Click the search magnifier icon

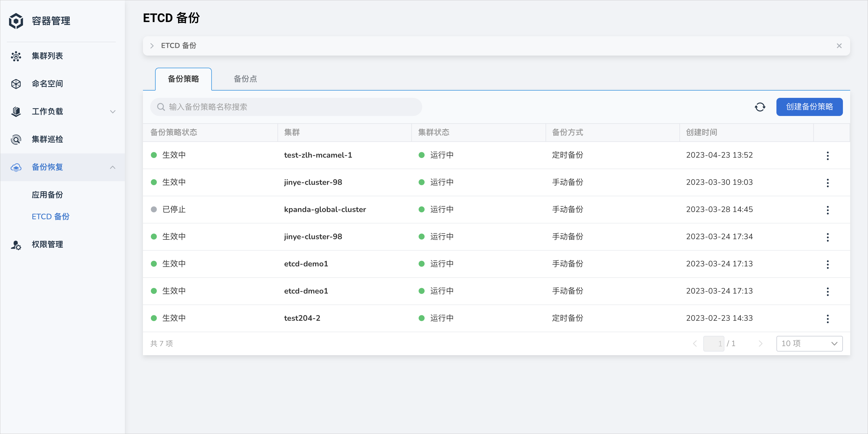tap(161, 107)
